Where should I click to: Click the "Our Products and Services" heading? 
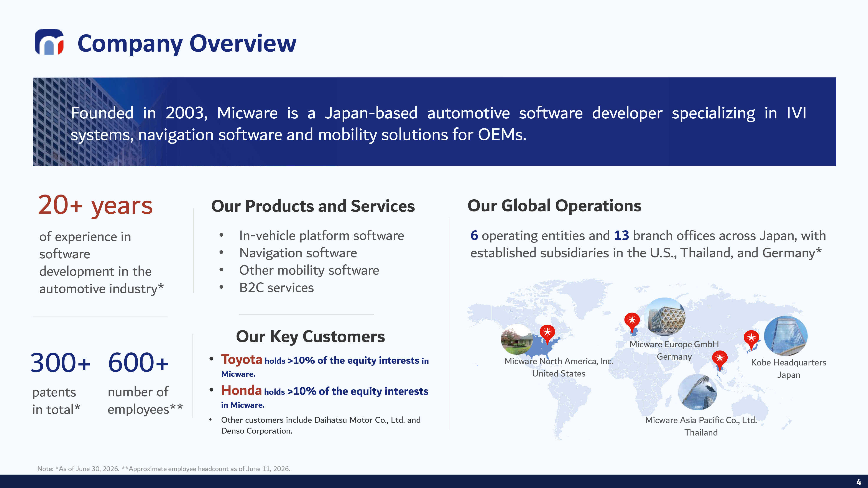[x=313, y=206]
